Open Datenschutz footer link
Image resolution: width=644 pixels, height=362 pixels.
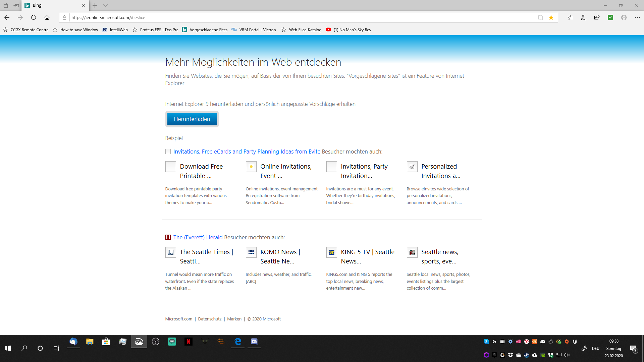point(210,319)
